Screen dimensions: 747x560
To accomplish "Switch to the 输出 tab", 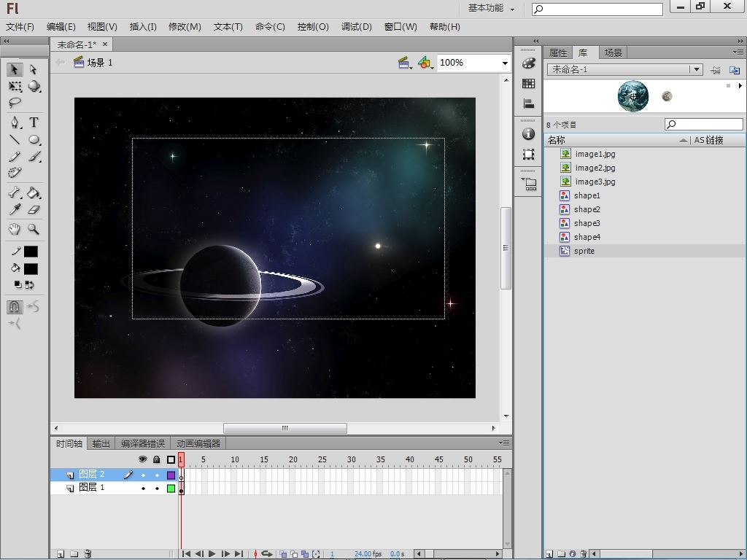I will tap(101, 444).
